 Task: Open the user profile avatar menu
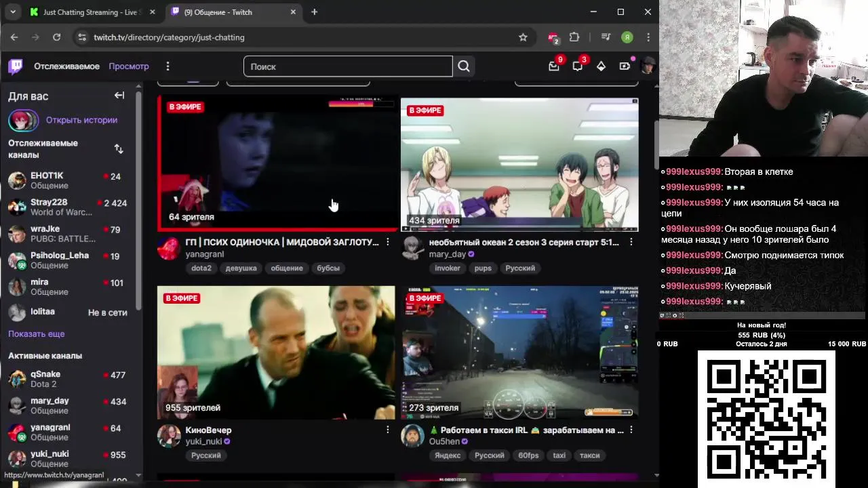point(648,66)
